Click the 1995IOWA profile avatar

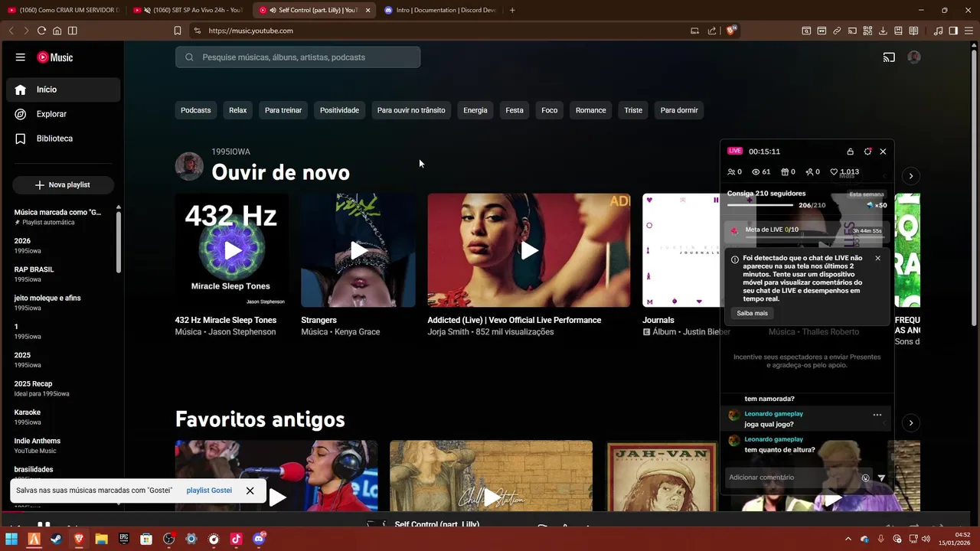(189, 166)
